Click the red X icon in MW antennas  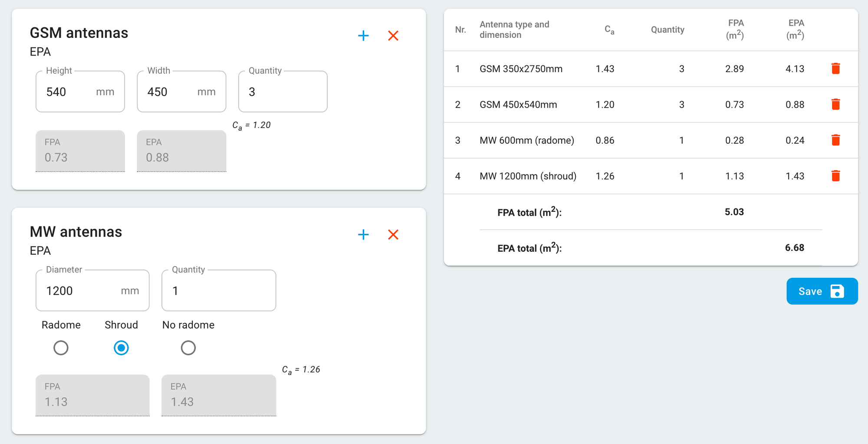click(x=393, y=235)
